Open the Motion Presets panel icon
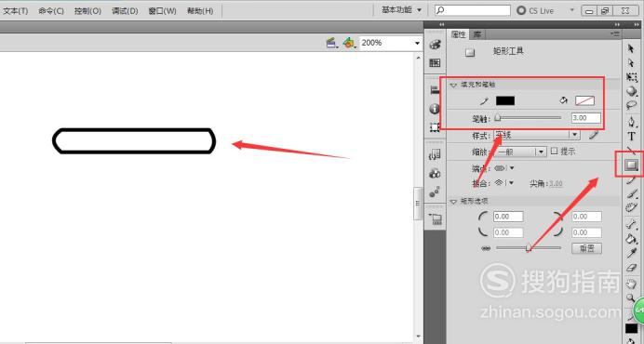This screenshot has width=644, height=344. point(435,192)
